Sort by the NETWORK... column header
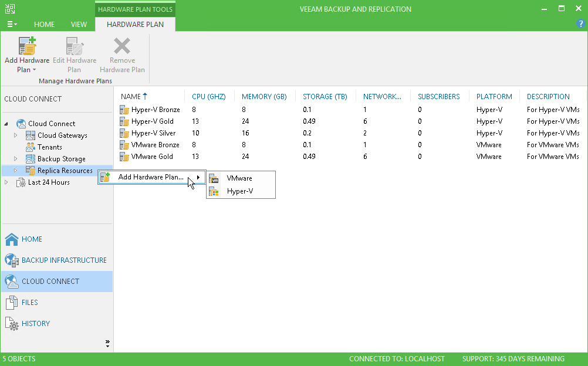Viewport: 588px width, 366px height. 382,96
